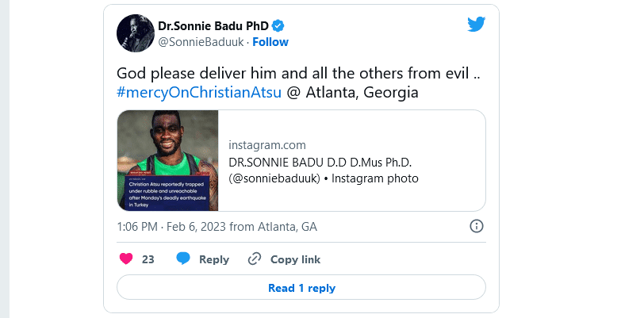This screenshot has height=318, width=644.
Task: Click the @SonnieBaduuk handle
Action: click(201, 41)
